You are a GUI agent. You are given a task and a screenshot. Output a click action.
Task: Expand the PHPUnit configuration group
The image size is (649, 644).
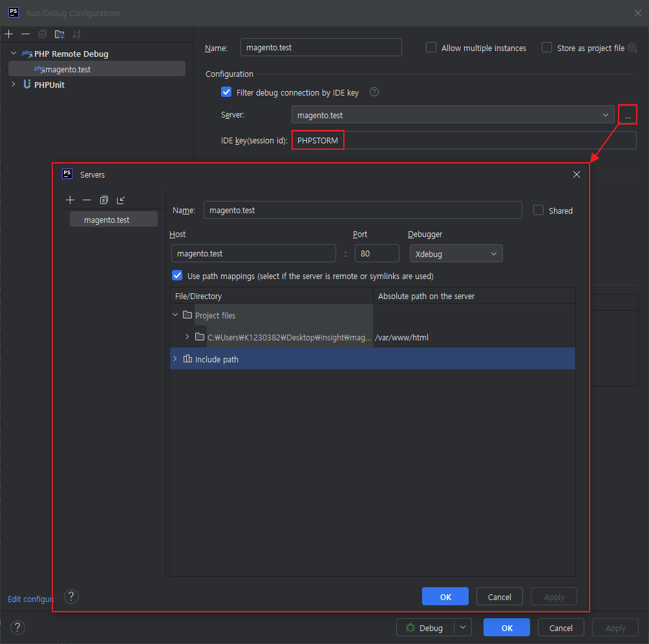click(x=13, y=85)
